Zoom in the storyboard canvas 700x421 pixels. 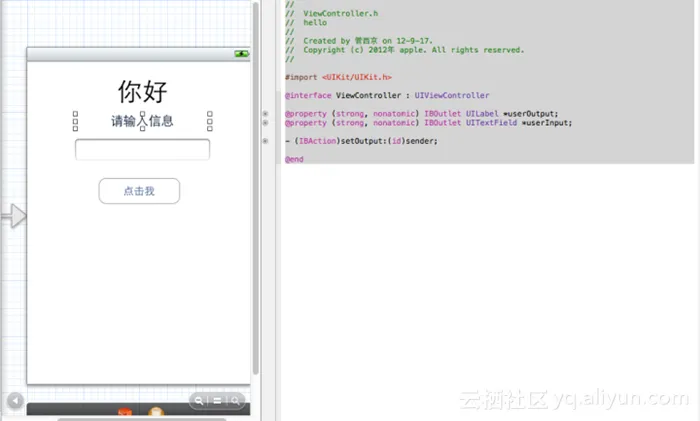point(235,401)
